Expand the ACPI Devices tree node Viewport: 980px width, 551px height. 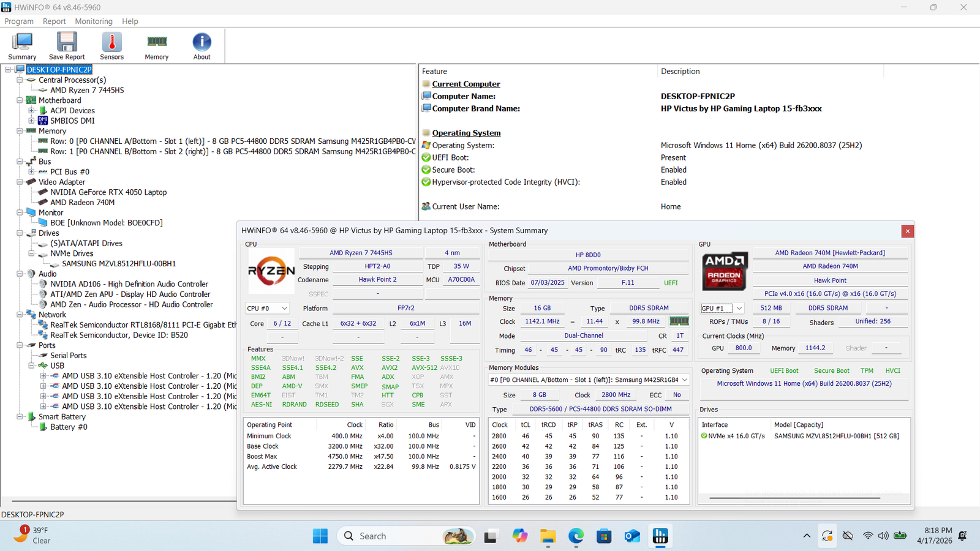coord(31,111)
